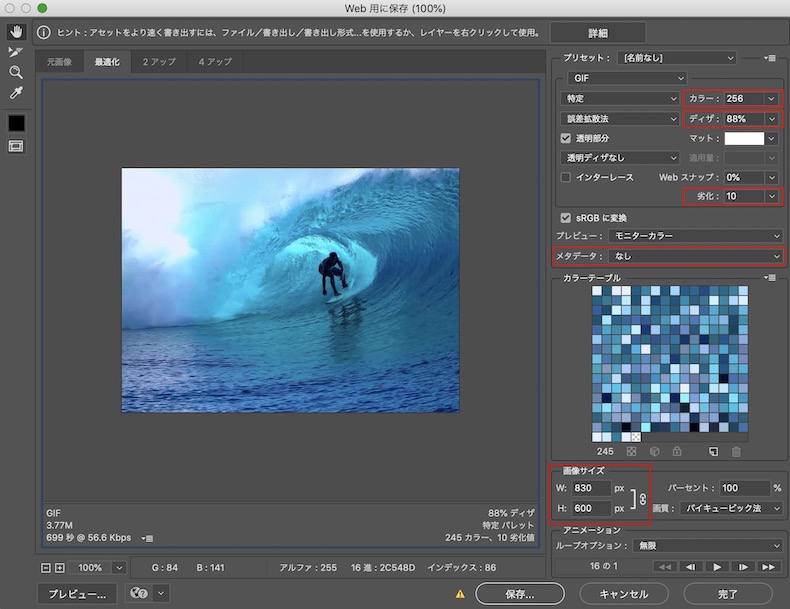790x609 pixels.
Task: Map selected colors to transparent icon
Action: click(x=631, y=451)
